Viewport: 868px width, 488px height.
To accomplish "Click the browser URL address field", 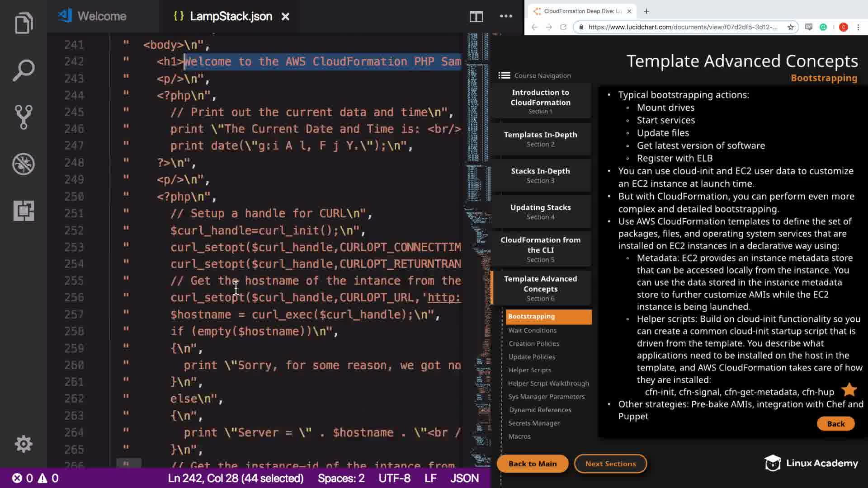I will pos(683,27).
